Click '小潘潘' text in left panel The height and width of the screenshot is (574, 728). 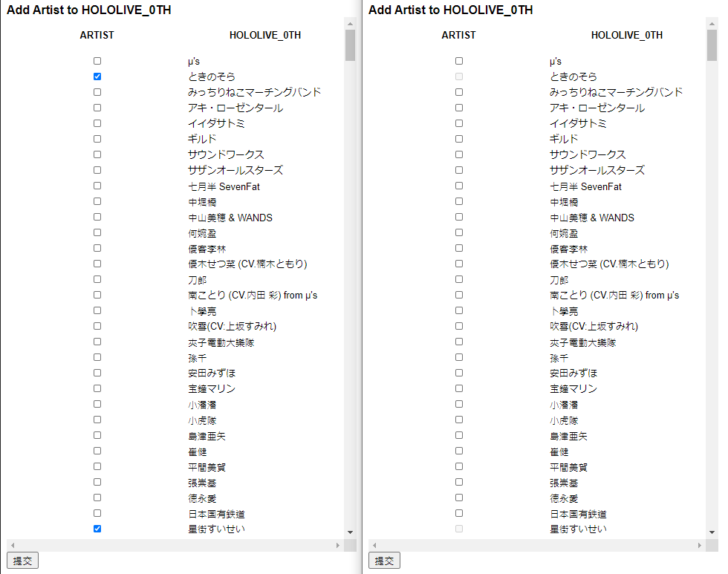click(x=202, y=405)
